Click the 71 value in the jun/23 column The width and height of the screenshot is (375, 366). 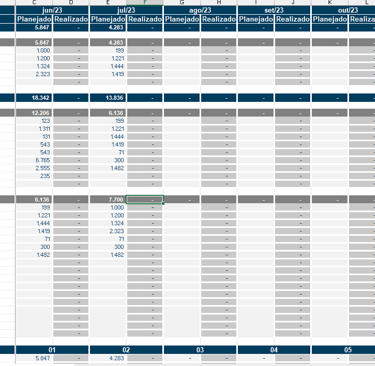[x=34, y=239]
